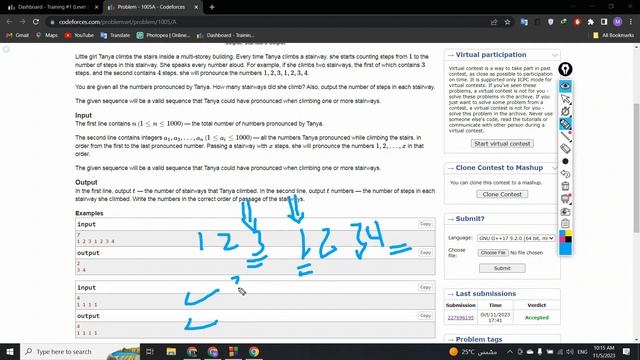Click the trash can clear-all icon
The height and width of the screenshot is (360, 640).
pyautogui.click(x=565, y=186)
